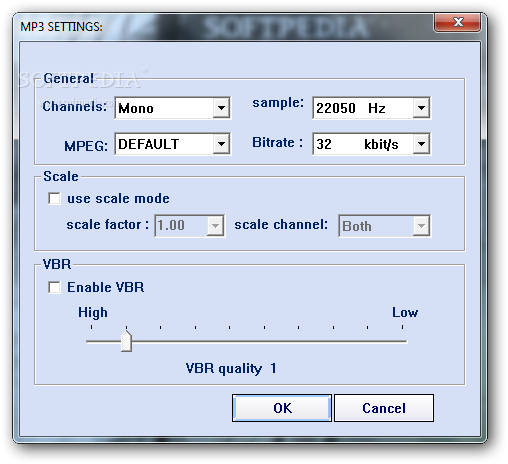Click the Cancel button
Screen dimensions: 508x464
tap(384, 408)
